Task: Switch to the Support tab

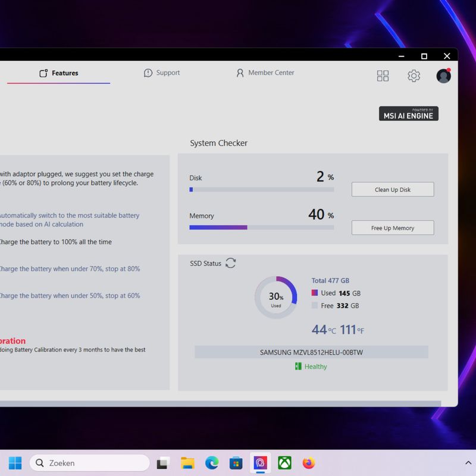Action: tap(162, 73)
